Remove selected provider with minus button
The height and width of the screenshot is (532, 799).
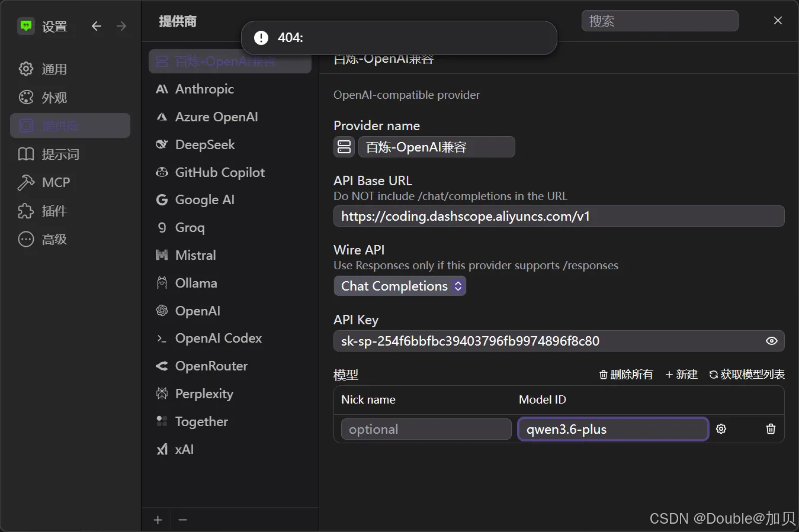click(x=183, y=520)
